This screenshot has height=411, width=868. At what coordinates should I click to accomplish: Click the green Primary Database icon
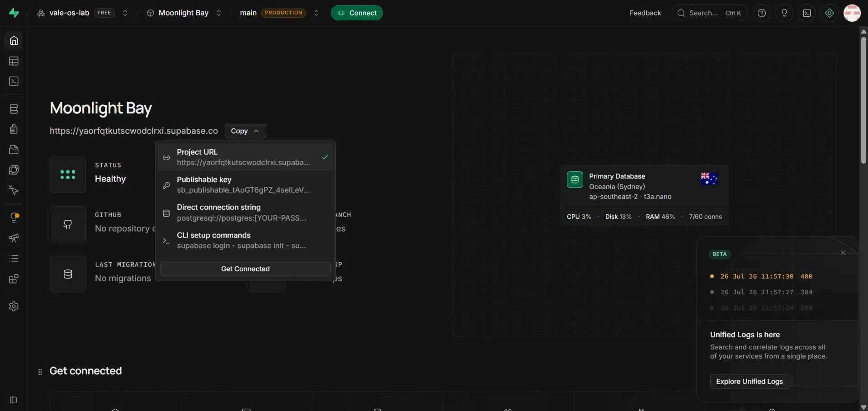(575, 180)
